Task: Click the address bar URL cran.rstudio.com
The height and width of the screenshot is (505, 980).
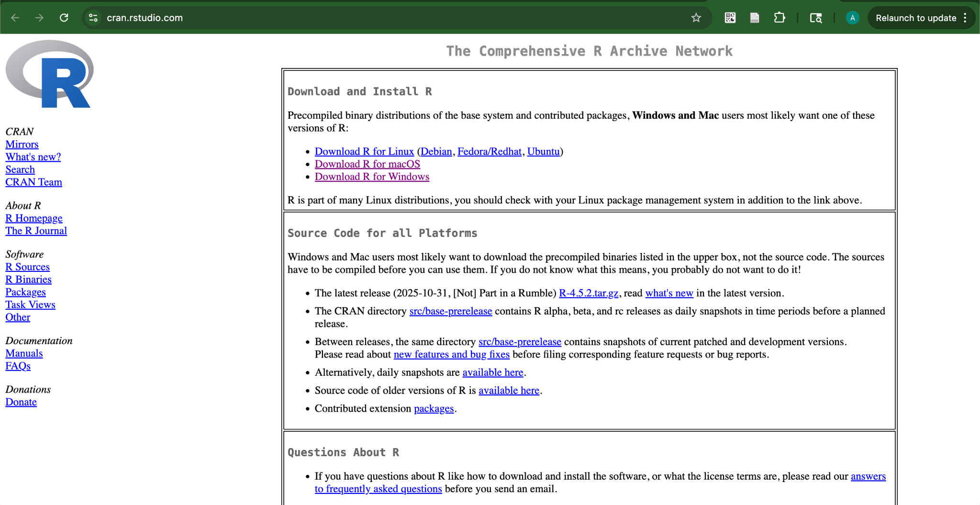Action: 145,18
